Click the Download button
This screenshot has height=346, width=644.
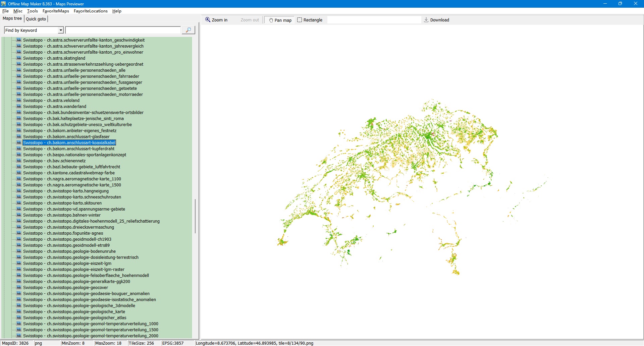pos(436,20)
